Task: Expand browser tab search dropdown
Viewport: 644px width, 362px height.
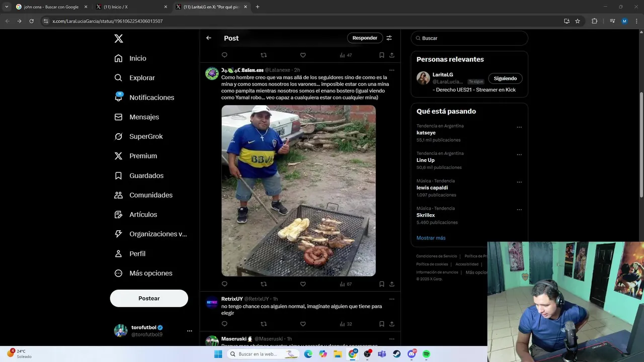Action: (x=7, y=7)
